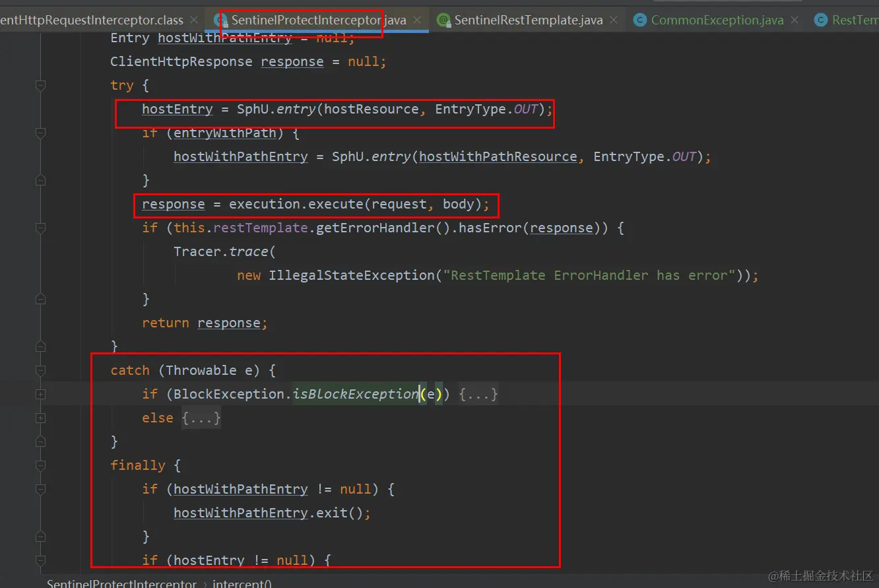Click the IllegalStateException class name

tap(352, 275)
